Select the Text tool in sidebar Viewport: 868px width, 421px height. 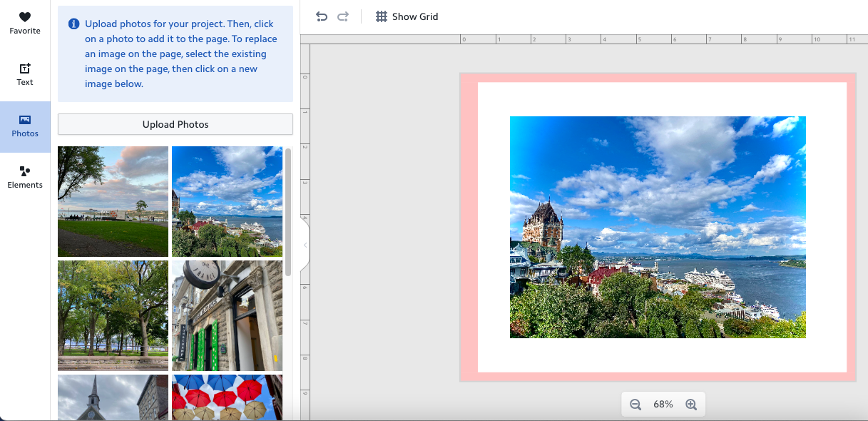(25, 74)
